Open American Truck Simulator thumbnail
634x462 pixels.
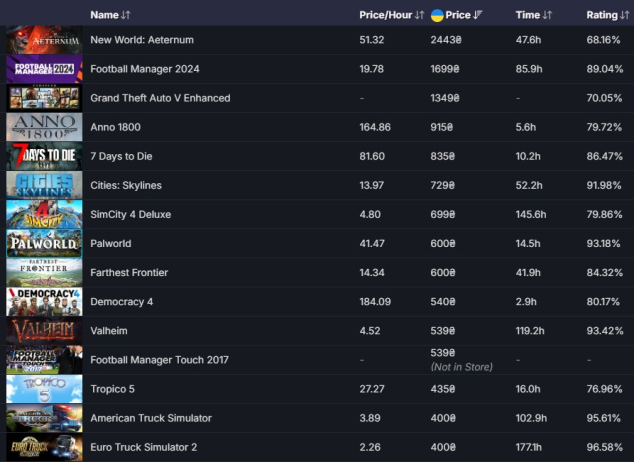coord(44,418)
